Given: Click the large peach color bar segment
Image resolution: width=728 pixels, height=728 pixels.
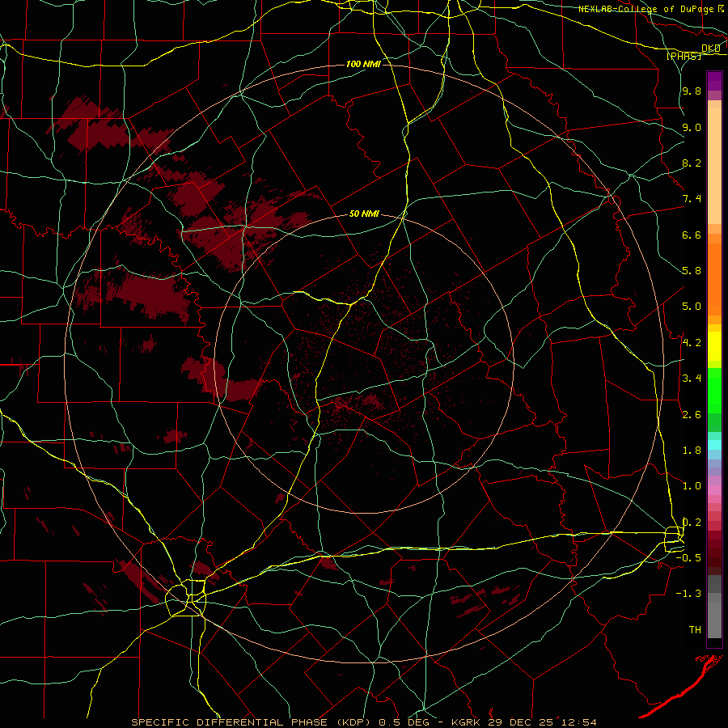Looking at the screenshot, I should click(714, 166).
